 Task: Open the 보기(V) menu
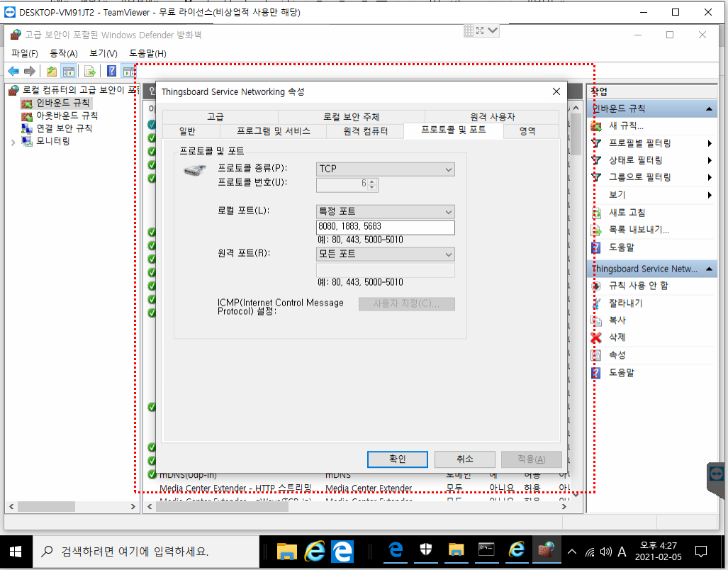(103, 54)
